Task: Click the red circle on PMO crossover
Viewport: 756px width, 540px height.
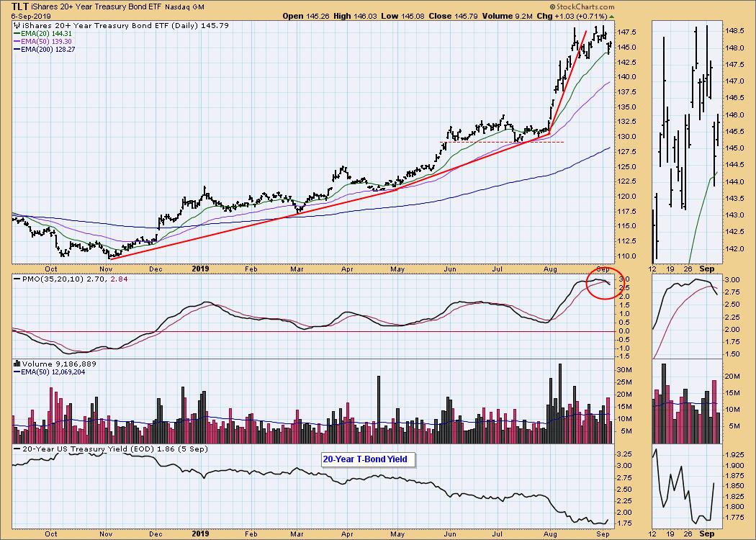Action: tap(605, 284)
